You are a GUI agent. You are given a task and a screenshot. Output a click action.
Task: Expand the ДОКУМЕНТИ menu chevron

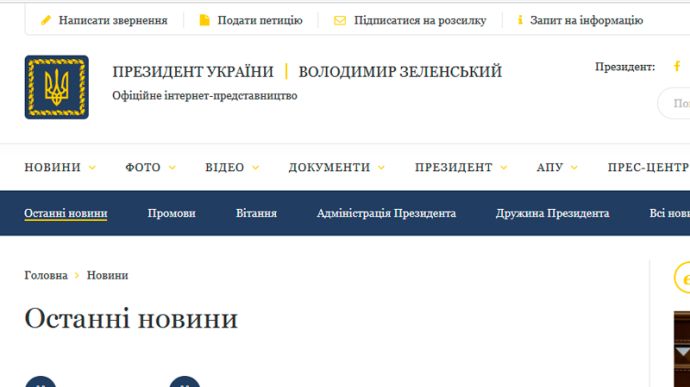click(381, 168)
